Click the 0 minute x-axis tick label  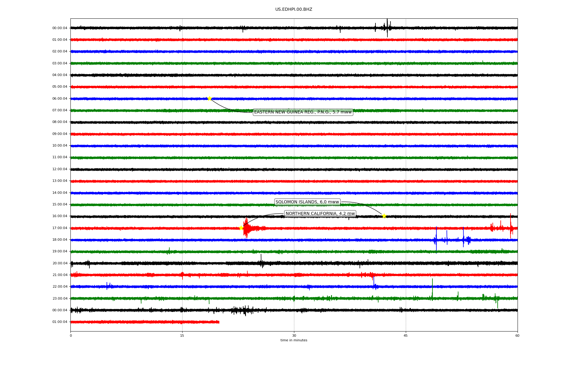coord(71,335)
